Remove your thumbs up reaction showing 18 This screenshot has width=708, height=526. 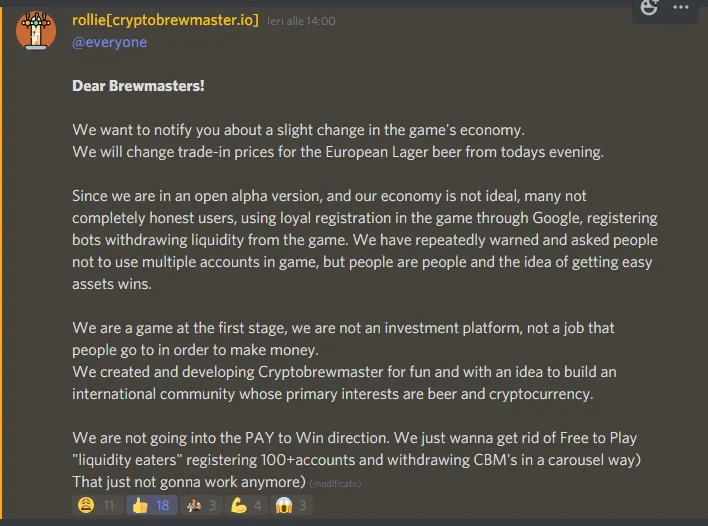[x=152, y=505]
